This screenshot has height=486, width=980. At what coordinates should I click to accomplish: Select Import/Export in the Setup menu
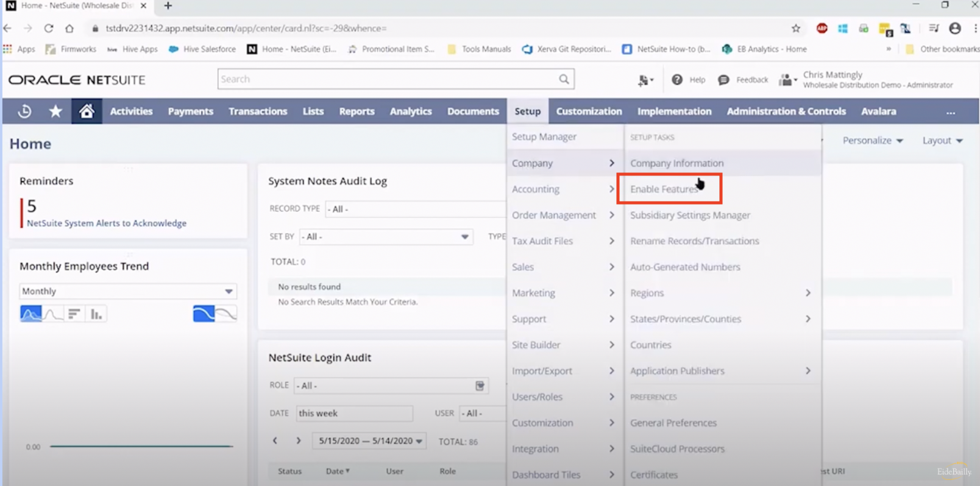(x=563, y=371)
